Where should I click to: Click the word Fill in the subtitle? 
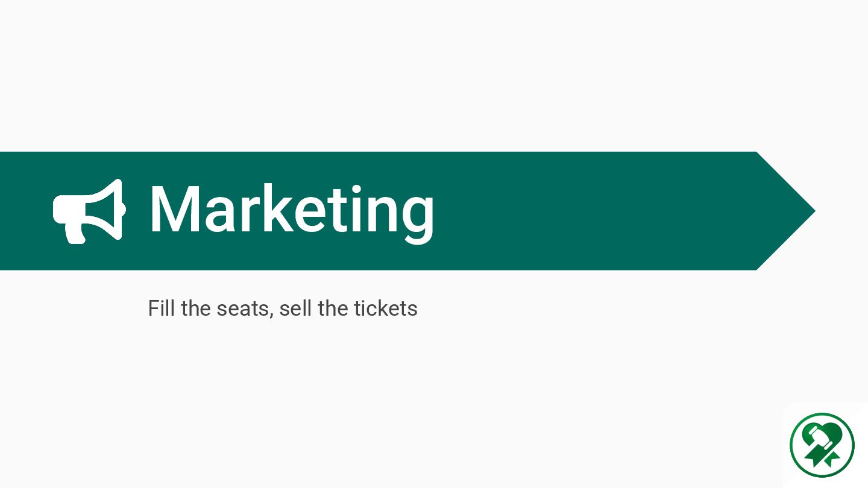162,308
